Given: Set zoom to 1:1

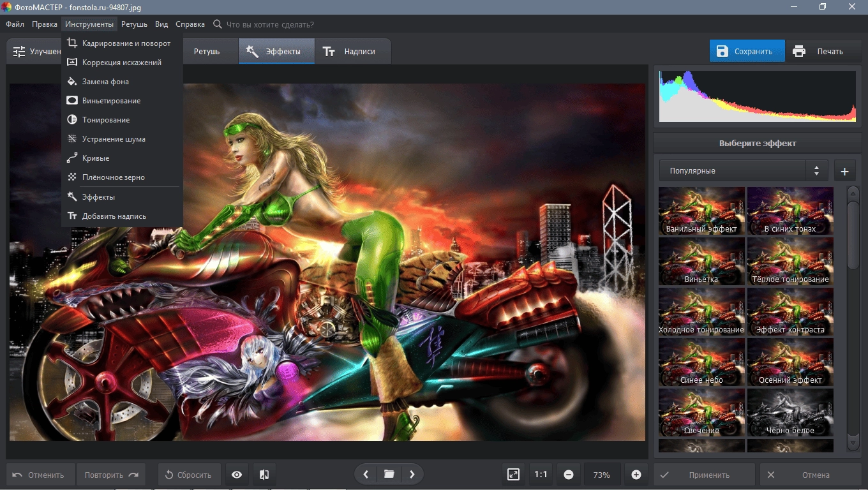Looking at the screenshot, I should pyautogui.click(x=541, y=475).
